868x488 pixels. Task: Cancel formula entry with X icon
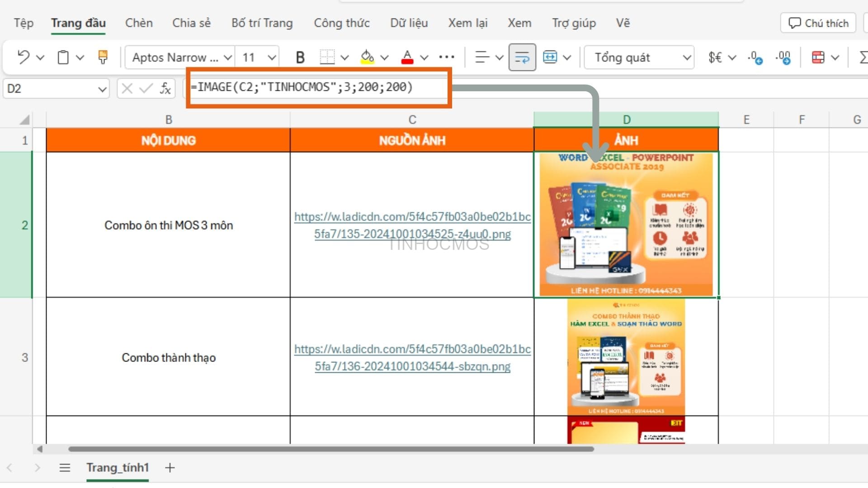127,88
